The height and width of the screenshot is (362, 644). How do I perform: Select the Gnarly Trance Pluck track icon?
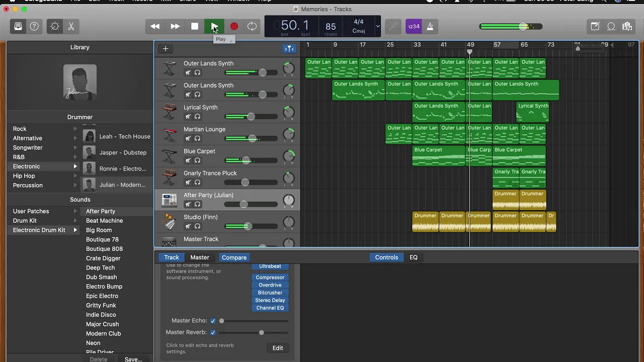tap(170, 177)
